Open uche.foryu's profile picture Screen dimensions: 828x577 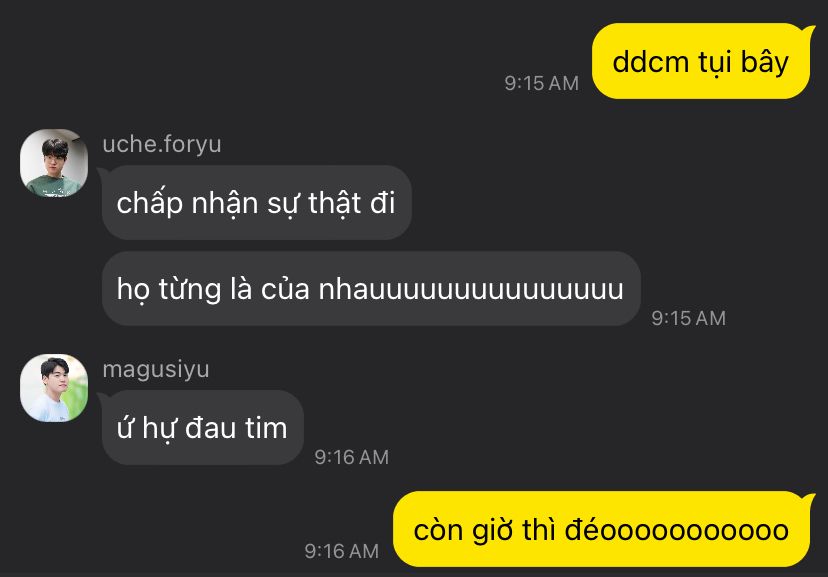point(54,163)
